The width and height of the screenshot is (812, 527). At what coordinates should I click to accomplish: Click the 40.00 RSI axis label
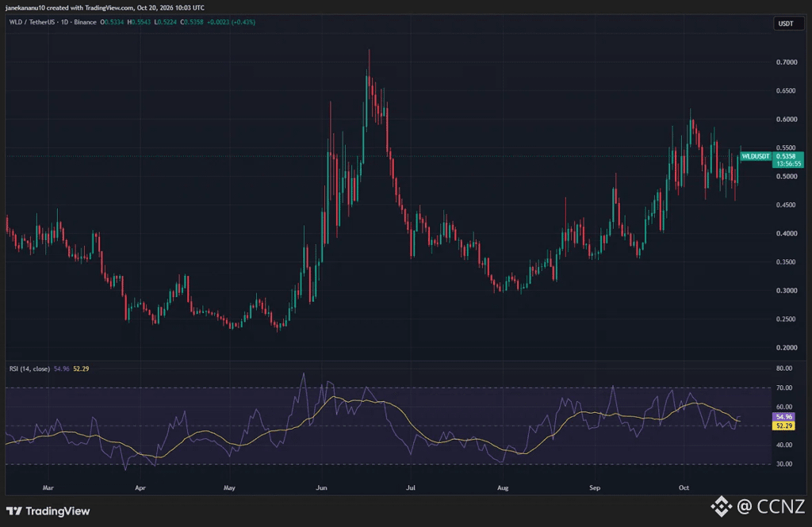point(784,445)
